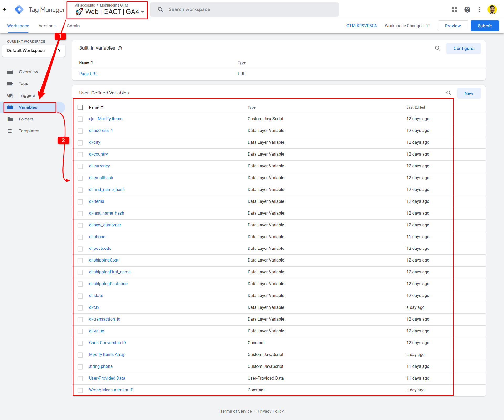Viewport: 504px width, 420px height.
Task: Search User-Defined Variables with magnifier icon
Action: click(x=449, y=93)
